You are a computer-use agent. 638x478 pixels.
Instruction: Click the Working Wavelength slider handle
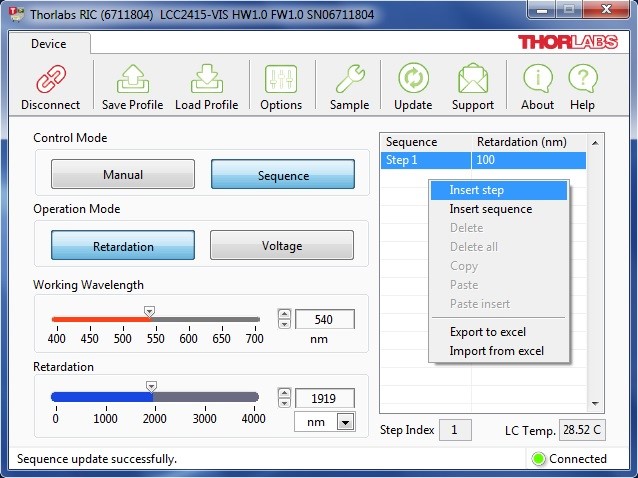(149, 311)
